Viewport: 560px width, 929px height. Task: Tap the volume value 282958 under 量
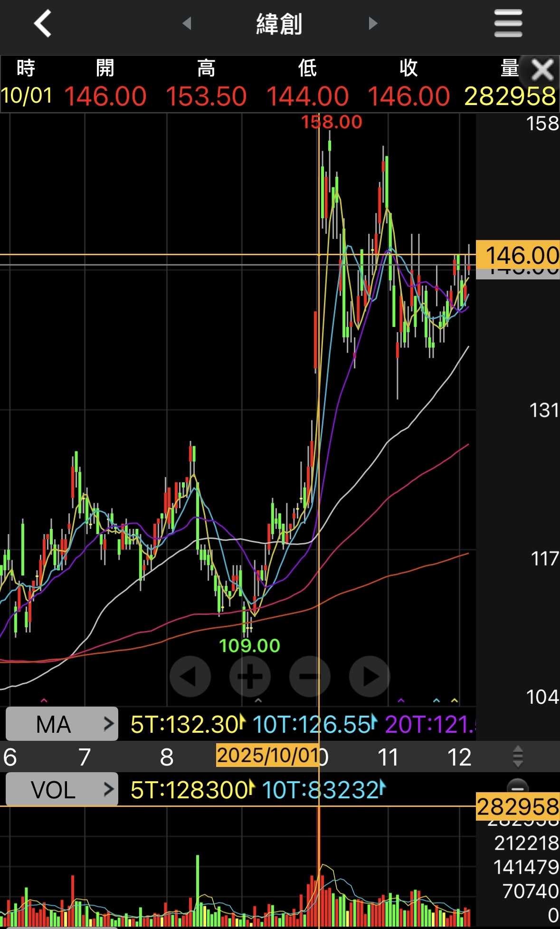click(x=510, y=96)
